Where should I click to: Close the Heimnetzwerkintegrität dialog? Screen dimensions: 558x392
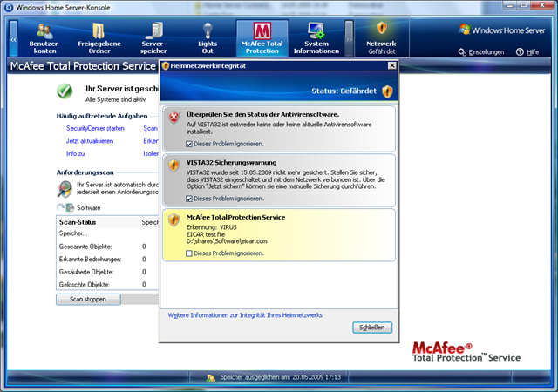click(391, 65)
